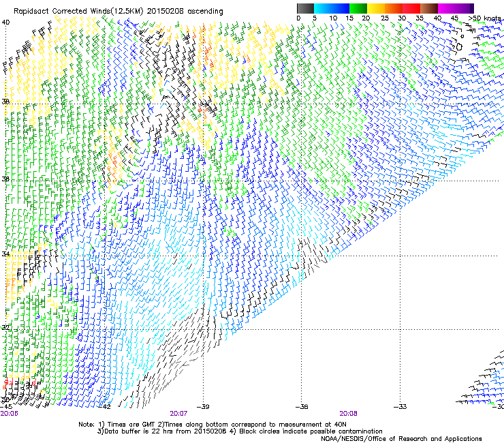Click the black contamination circle near top right
This screenshot has width=504, height=443.
click(459, 47)
